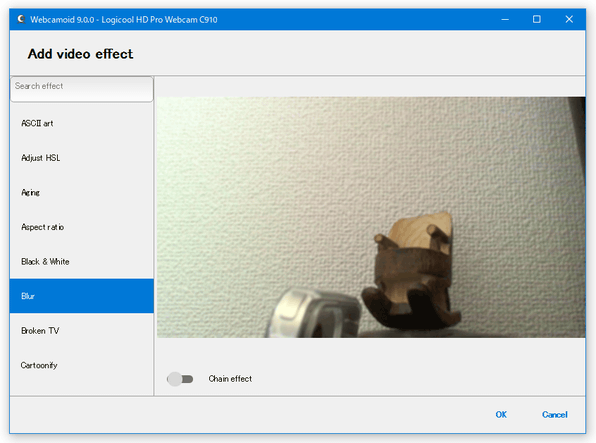
Task: Click the Cancel button
Action: click(555, 414)
